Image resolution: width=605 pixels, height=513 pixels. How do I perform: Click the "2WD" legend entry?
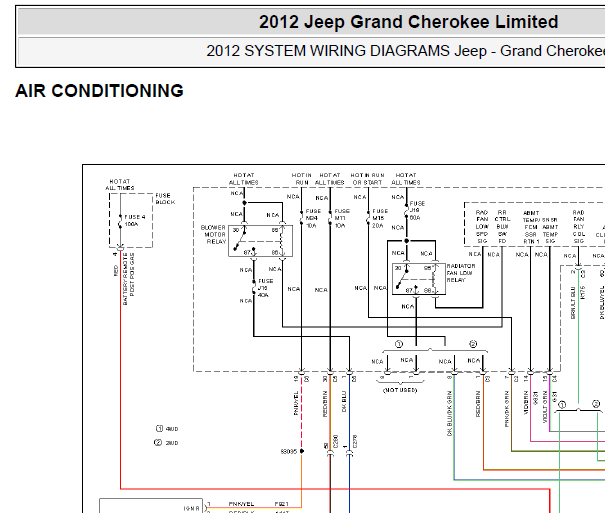166,443
